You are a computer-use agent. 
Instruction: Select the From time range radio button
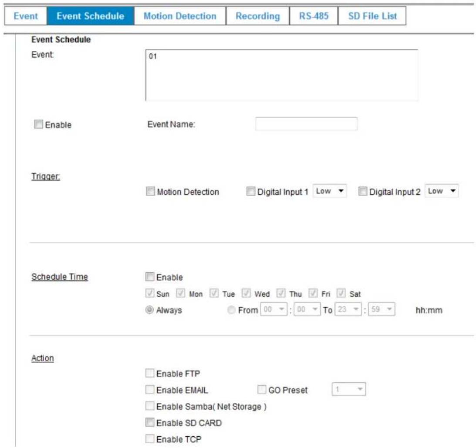click(231, 310)
